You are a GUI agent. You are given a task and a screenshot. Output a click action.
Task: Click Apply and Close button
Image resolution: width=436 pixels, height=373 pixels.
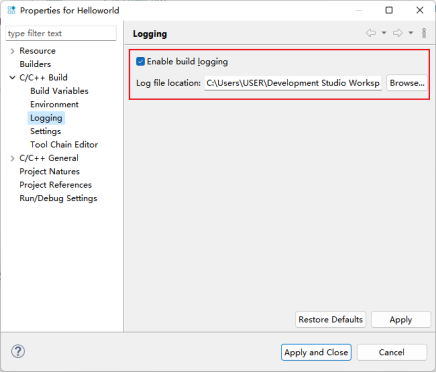click(x=316, y=352)
